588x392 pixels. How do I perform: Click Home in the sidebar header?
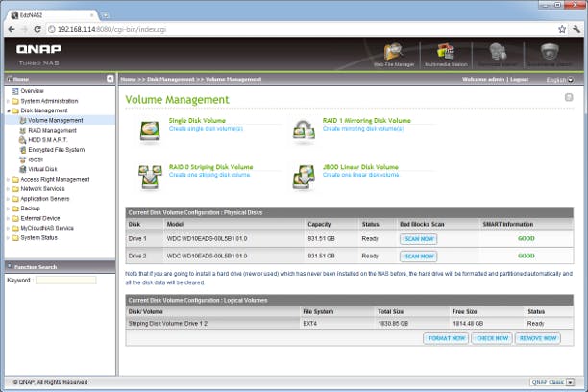click(21, 79)
